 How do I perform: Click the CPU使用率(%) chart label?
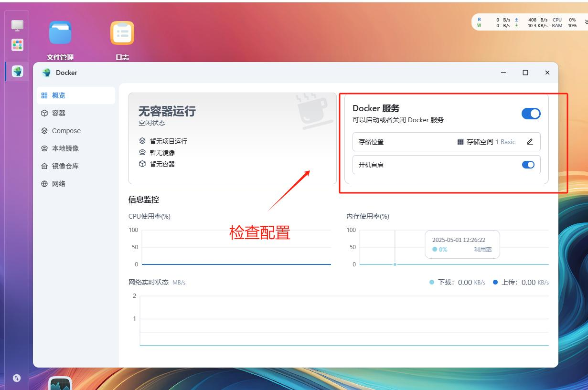[150, 216]
